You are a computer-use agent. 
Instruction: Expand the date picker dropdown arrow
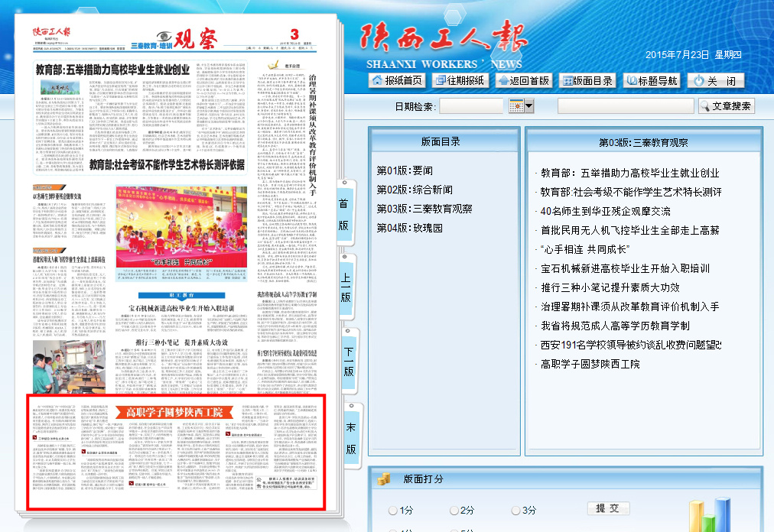(529, 106)
